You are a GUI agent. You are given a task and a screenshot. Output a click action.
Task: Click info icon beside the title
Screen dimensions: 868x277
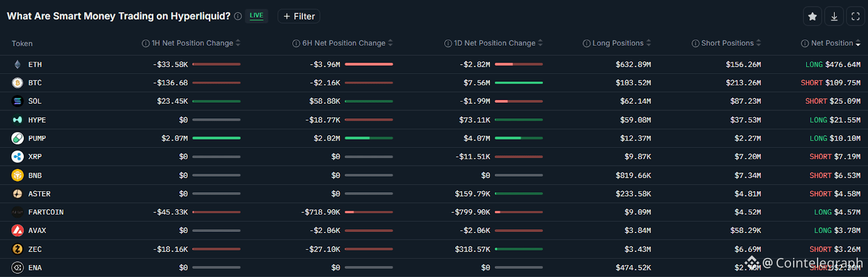coord(238,16)
